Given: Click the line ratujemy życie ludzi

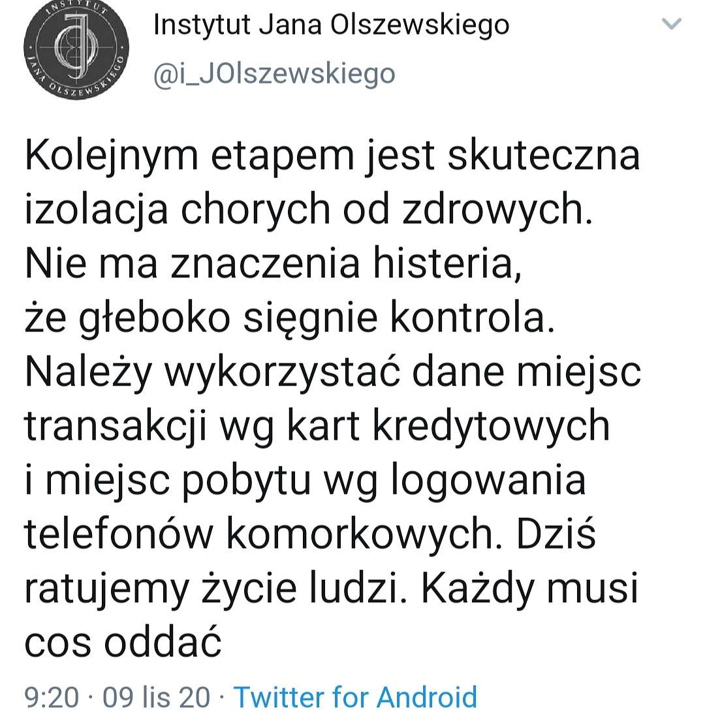Looking at the screenshot, I should pos(215,588).
